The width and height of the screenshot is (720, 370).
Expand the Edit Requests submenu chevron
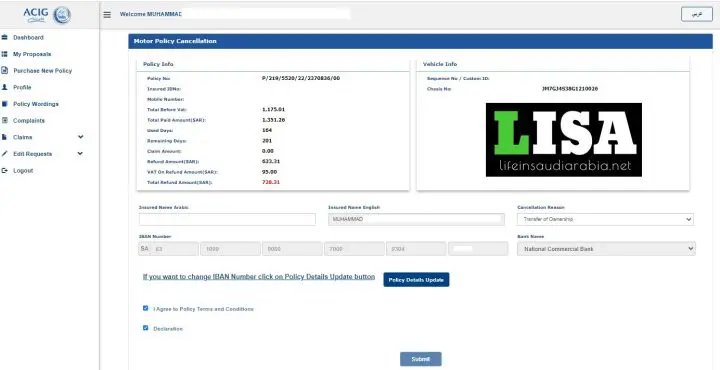point(80,153)
